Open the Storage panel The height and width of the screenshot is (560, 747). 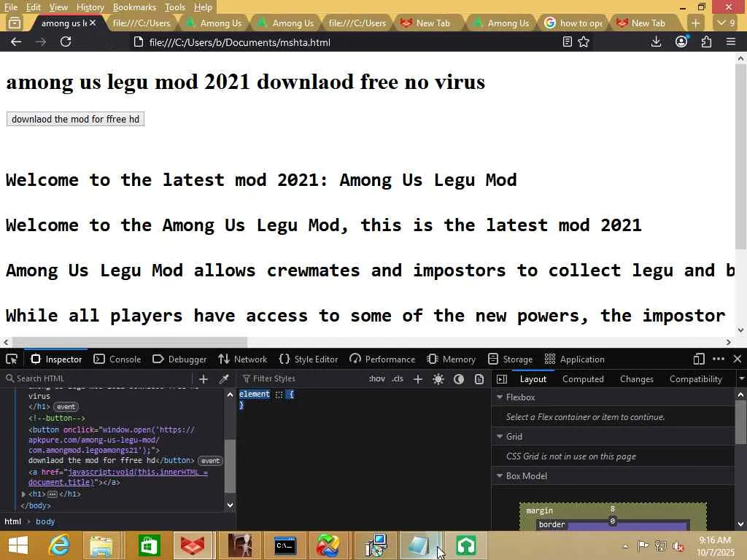pyautogui.click(x=510, y=359)
